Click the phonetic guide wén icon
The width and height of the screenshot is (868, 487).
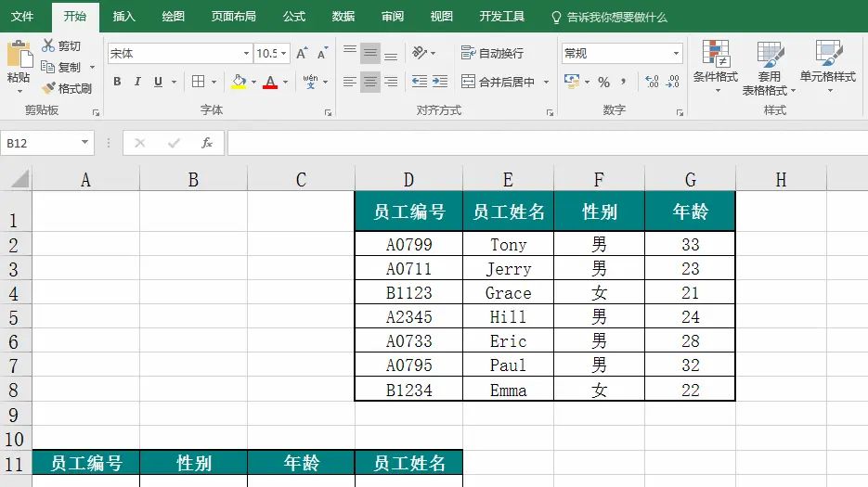click(x=310, y=82)
